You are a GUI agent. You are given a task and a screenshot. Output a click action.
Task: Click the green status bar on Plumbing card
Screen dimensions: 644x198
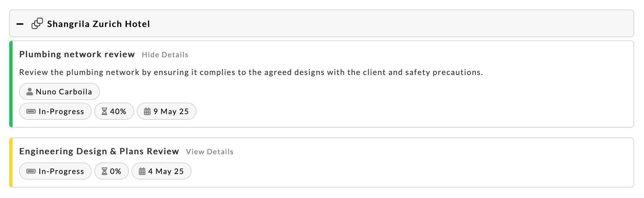click(x=11, y=84)
